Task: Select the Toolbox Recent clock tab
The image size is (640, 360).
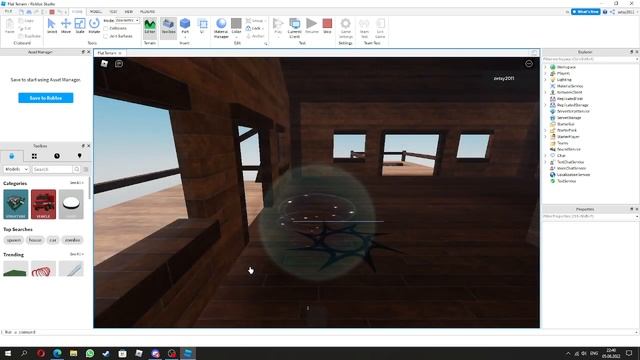Action: [x=57, y=156]
